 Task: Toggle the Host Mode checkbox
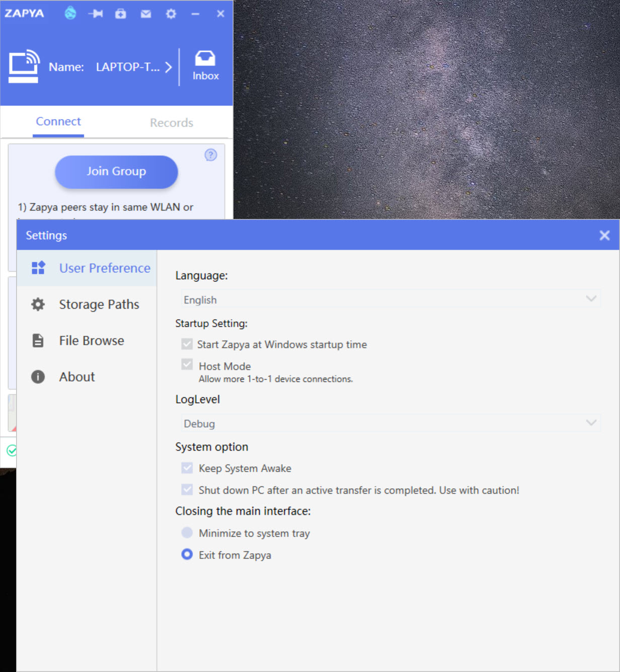(187, 365)
